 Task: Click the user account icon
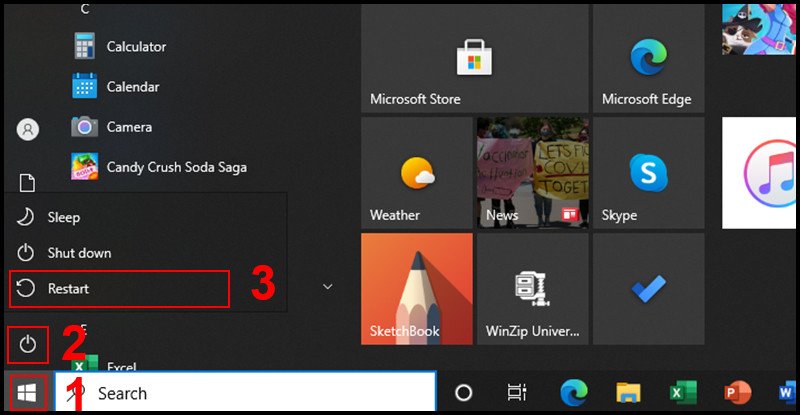(x=28, y=129)
